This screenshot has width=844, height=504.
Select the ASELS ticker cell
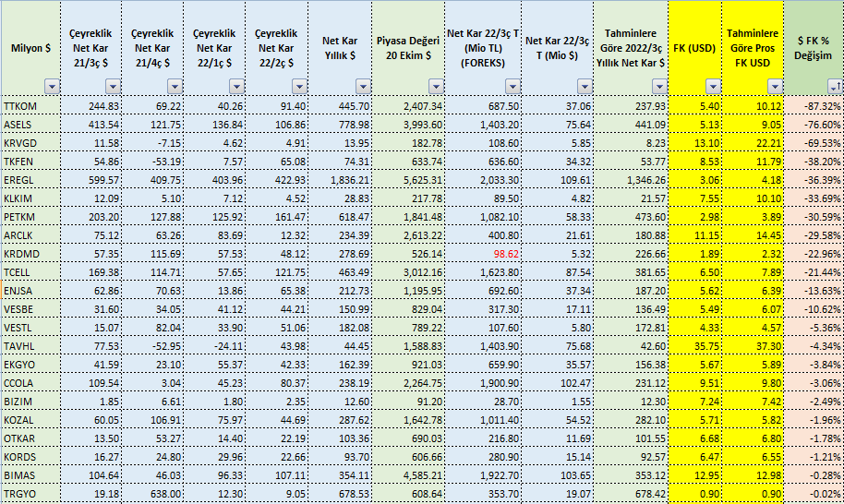[30, 125]
